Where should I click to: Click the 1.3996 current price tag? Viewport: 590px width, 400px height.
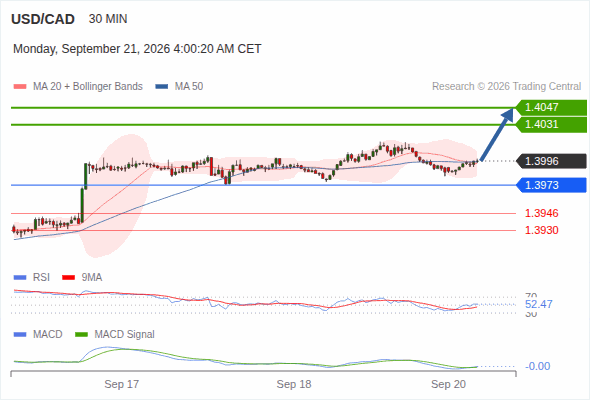click(551, 161)
